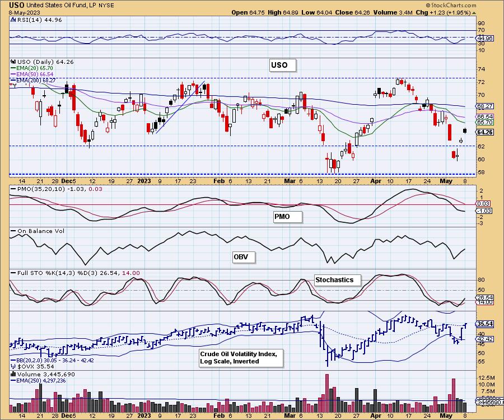Image resolution: width=504 pixels, height=420 pixels.
Task: Click the '68.27' price axis tag
Action: pyautogui.click(x=485, y=106)
